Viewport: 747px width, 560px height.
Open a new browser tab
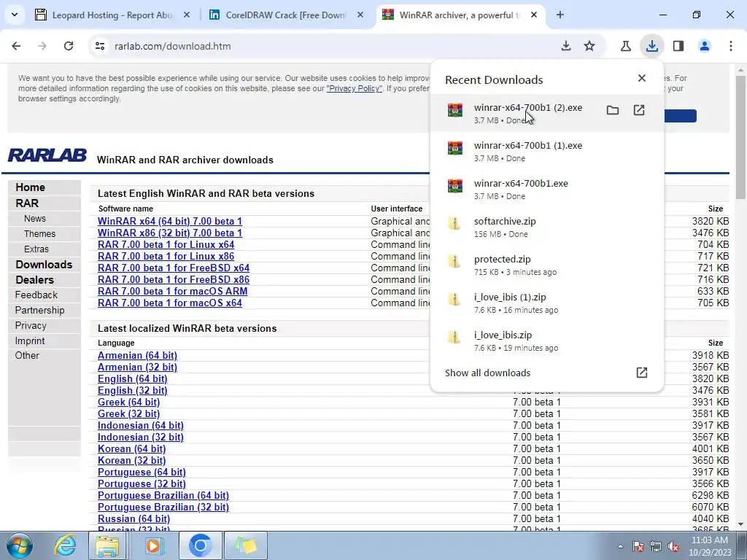560,15
